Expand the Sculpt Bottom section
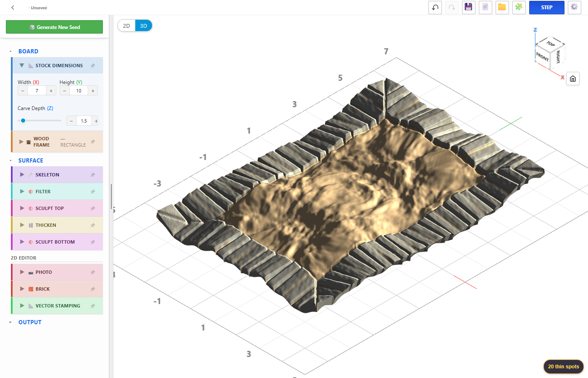 click(22, 242)
